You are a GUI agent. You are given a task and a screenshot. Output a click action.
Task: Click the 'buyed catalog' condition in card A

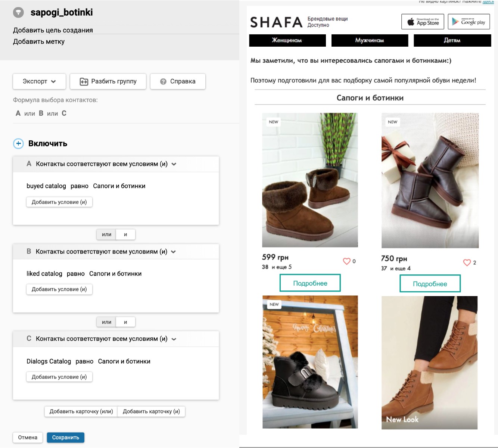(46, 186)
